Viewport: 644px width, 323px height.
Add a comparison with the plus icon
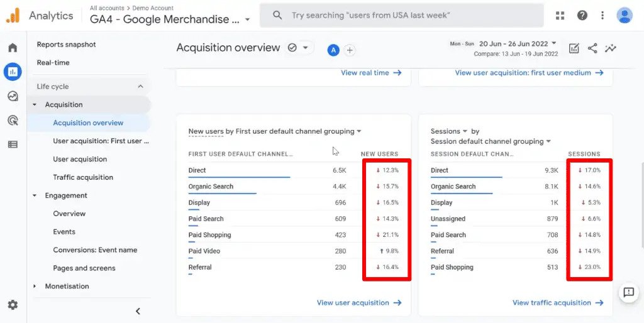coord(350,50)
